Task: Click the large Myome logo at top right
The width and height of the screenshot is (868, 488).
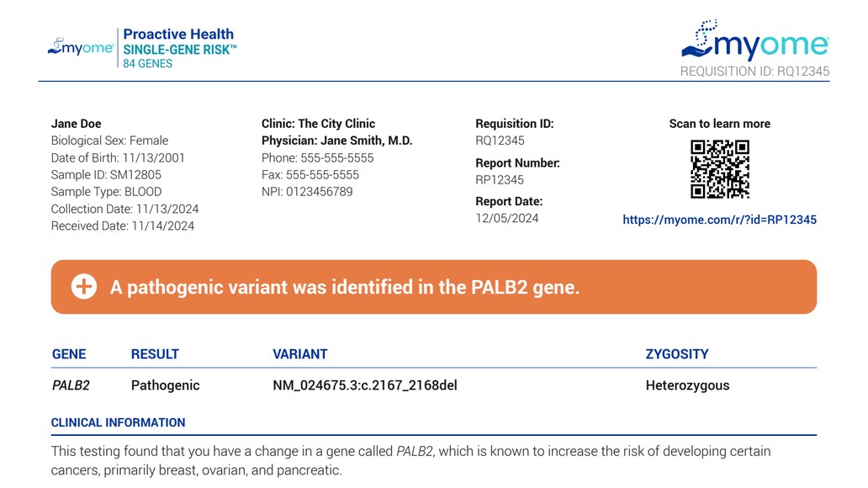Action: (754, 40)
